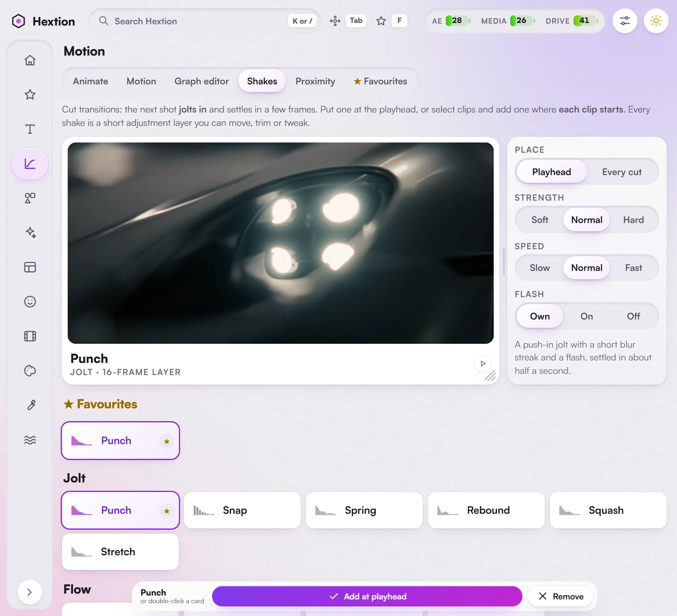Open the sliders settings button
677x616 pixels.
click(625, 21)
